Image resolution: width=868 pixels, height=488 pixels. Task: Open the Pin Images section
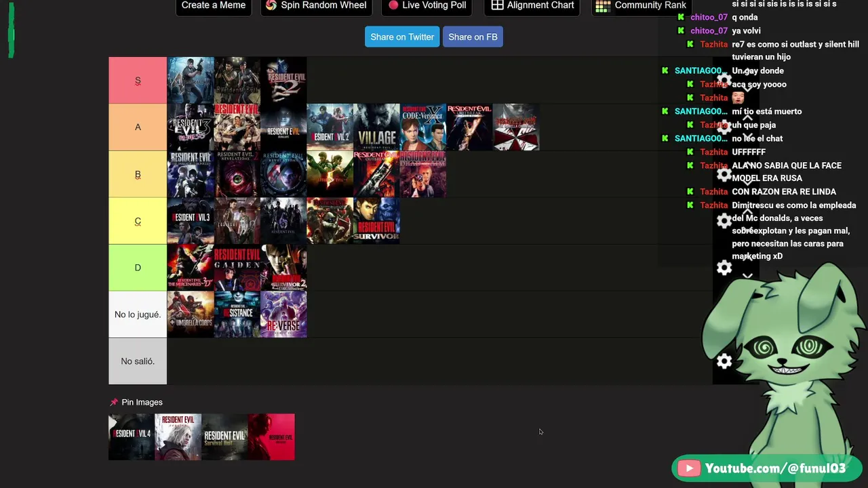136,402
